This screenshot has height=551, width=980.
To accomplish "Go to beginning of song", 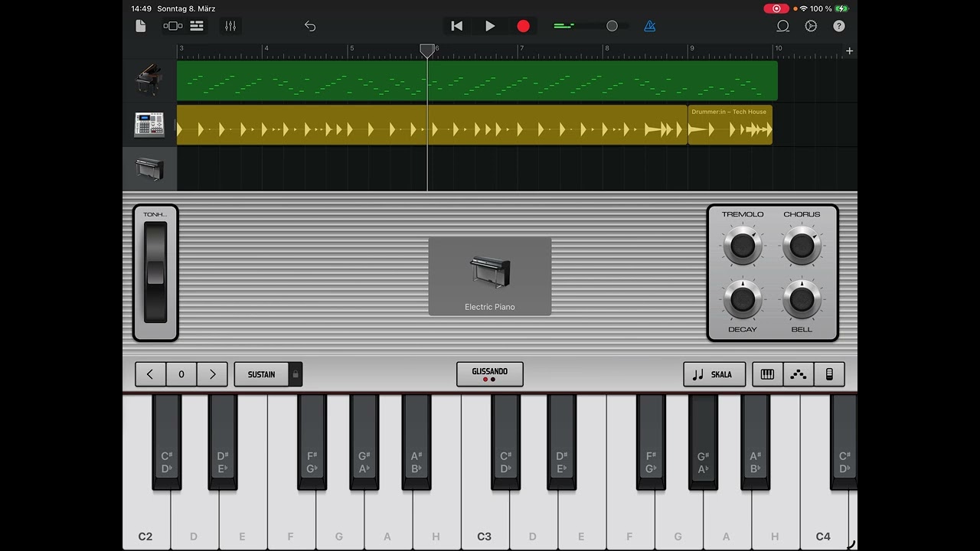I will pos(457,26).
